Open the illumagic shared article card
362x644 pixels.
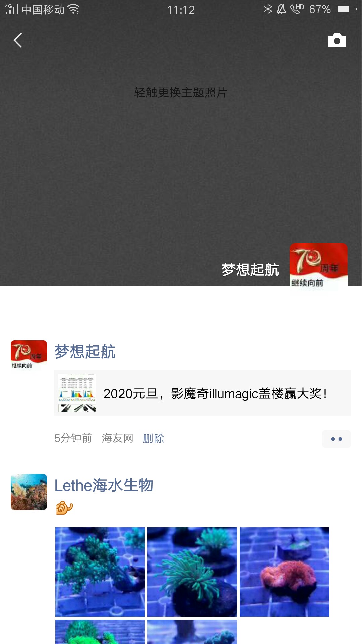pos(203,393)
